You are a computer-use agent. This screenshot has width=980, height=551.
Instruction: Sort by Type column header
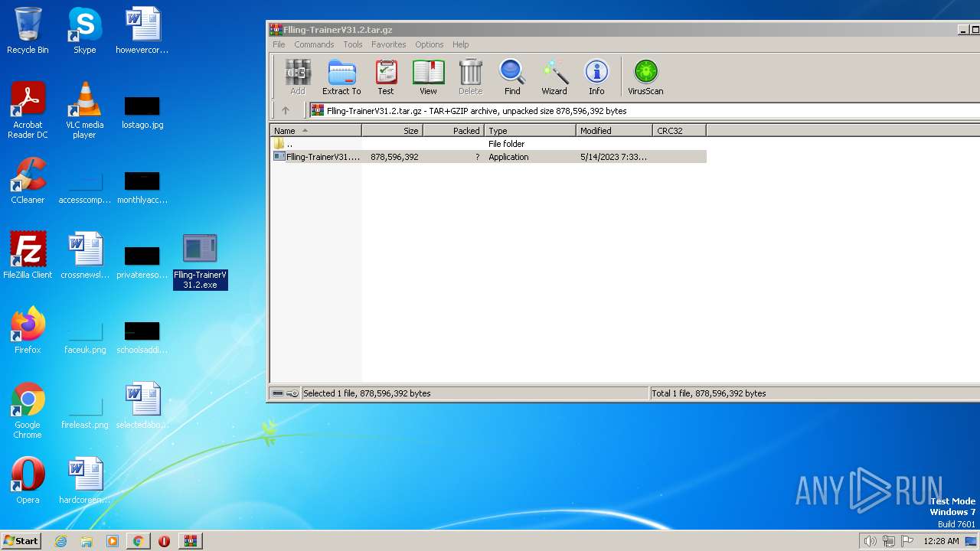531,131
